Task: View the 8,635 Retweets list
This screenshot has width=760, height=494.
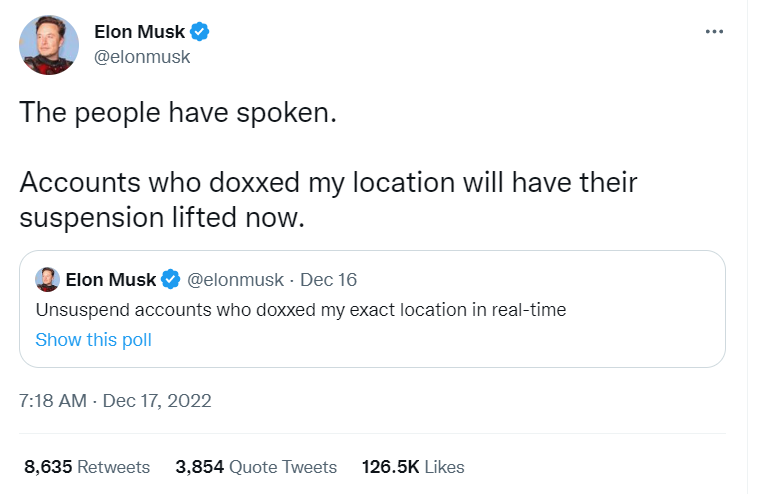Action: [86, 467]
